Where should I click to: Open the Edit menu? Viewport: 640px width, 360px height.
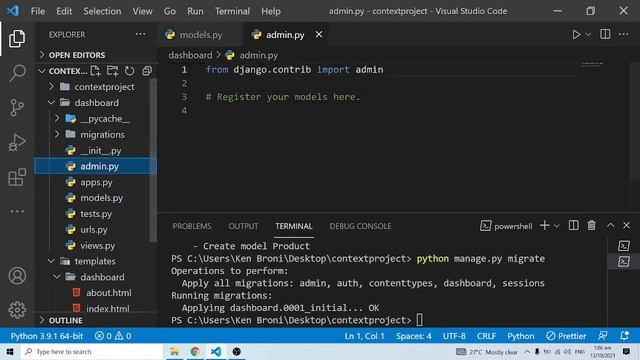pos(64,11)
